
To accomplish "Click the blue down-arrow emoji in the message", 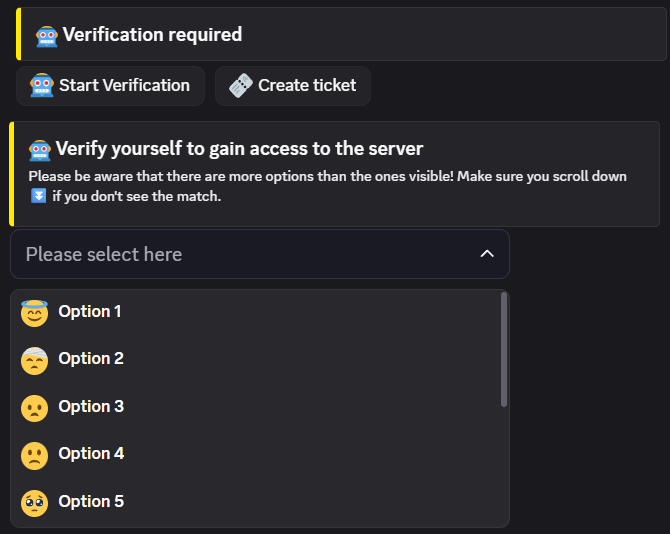I will [38, 196].
